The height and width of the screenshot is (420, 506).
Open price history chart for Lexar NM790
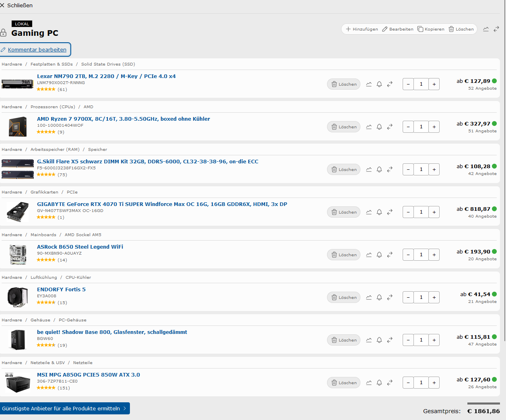pyautogui.click(x=369, y=84)
